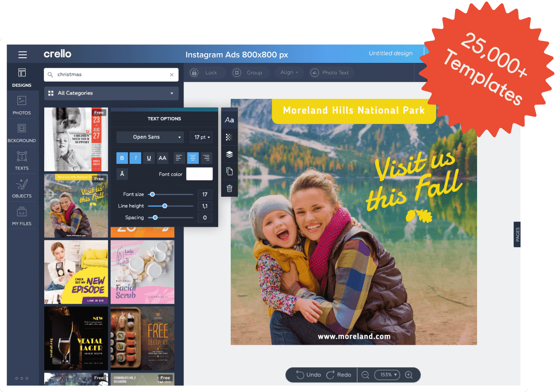Click the Redo button
Screen dimensions: 556x392
(339, 375)
